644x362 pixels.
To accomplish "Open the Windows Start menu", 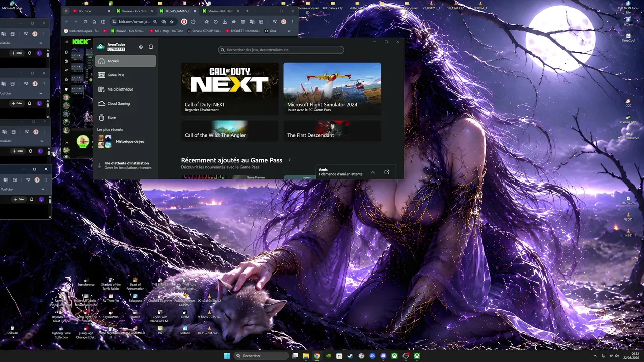I will coord(227,356).
